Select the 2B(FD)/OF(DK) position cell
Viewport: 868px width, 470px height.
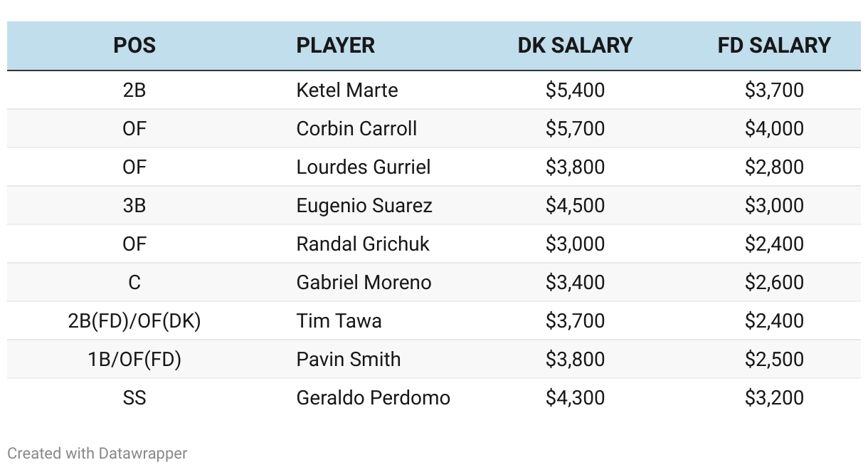(x=134, y=321)
